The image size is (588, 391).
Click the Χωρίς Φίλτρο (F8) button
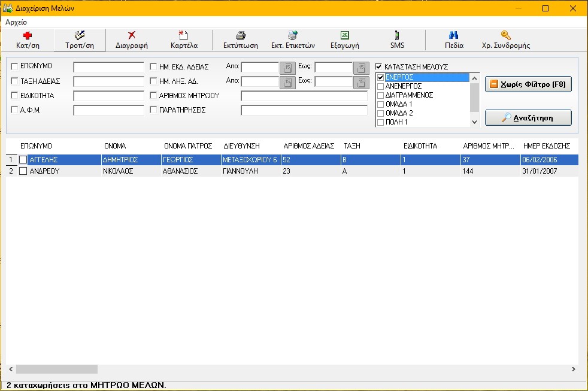point(528,85)
